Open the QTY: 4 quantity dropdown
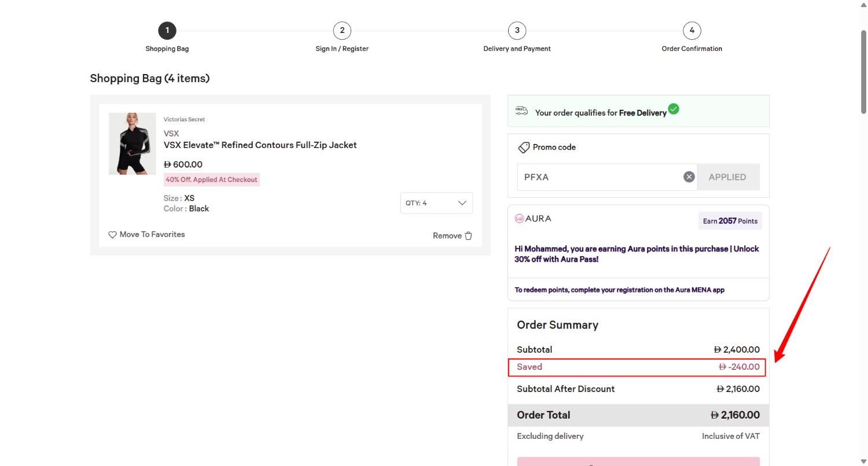Image resolution: width=868 pixels, height=466 pixels. pyautogui.click(x=436, y=203)
